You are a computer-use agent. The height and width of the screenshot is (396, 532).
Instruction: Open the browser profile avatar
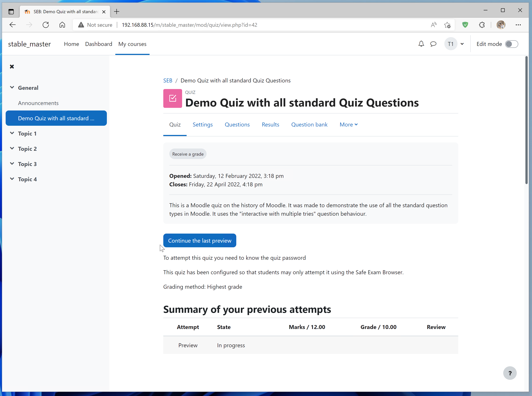(501, 25)
